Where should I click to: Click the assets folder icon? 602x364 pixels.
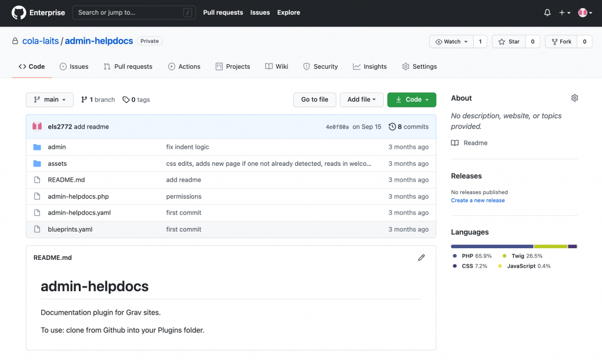[37, 163]
